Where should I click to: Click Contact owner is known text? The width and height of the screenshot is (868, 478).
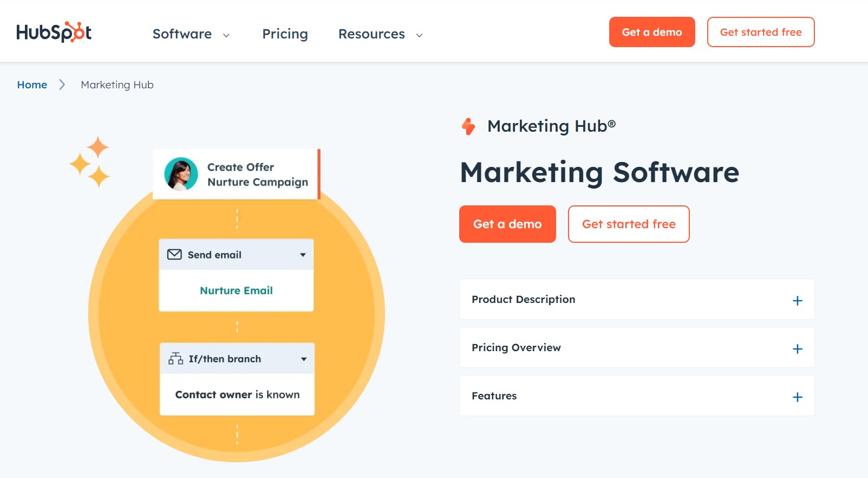(237, 395)
